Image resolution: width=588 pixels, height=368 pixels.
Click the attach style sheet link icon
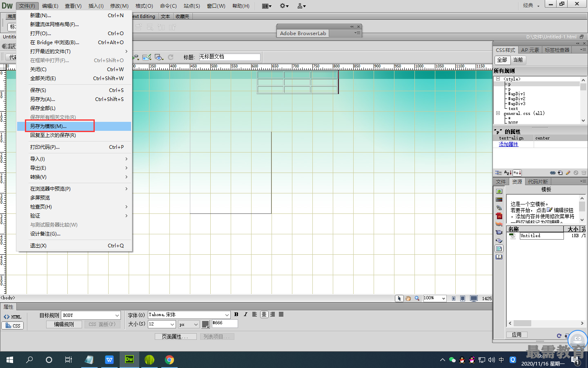pos(552,173)
